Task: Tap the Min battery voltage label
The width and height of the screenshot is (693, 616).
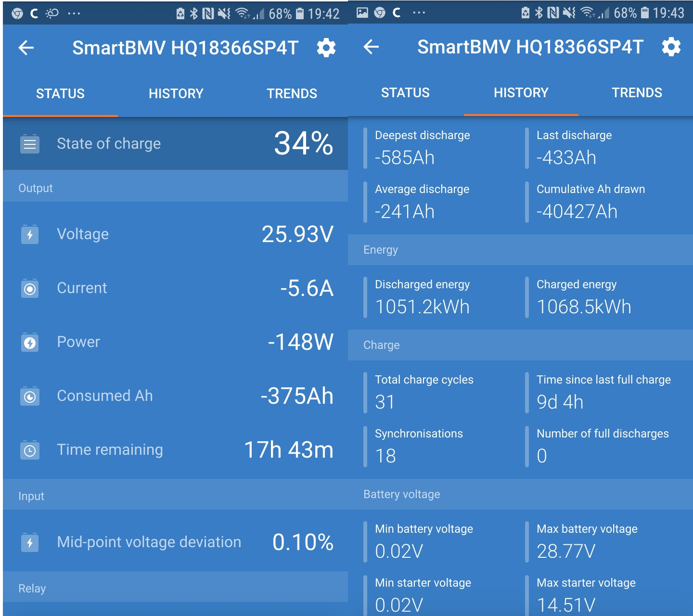Action: point(424,529)
